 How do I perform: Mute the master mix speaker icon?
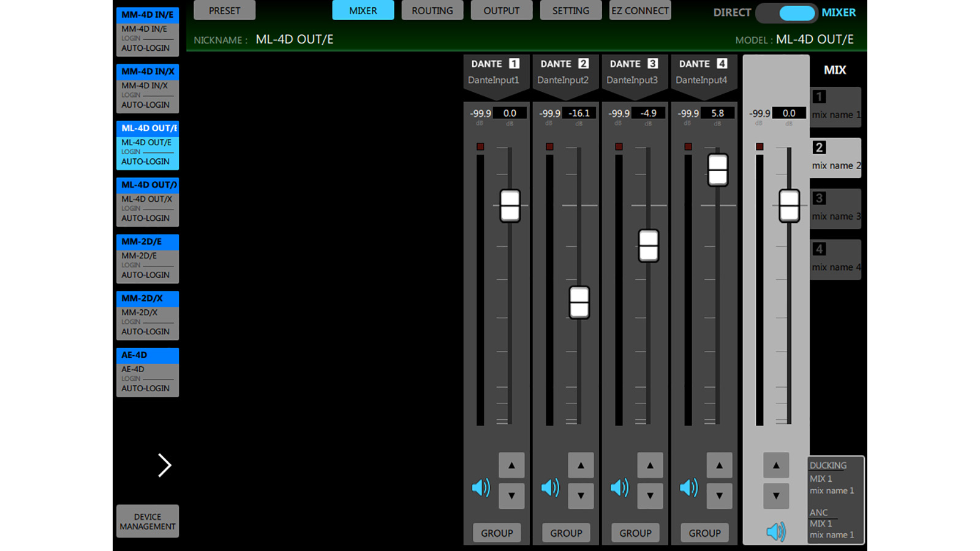click(775, 531)
